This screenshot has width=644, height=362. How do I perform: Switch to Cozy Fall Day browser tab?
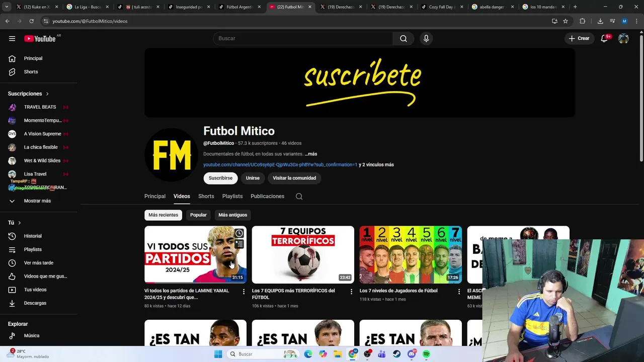click(442, 7)
